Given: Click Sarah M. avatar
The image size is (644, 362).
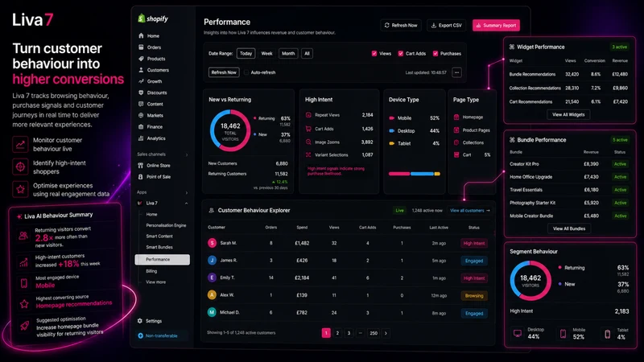Looking at the screenshot, I should [212, 243].
